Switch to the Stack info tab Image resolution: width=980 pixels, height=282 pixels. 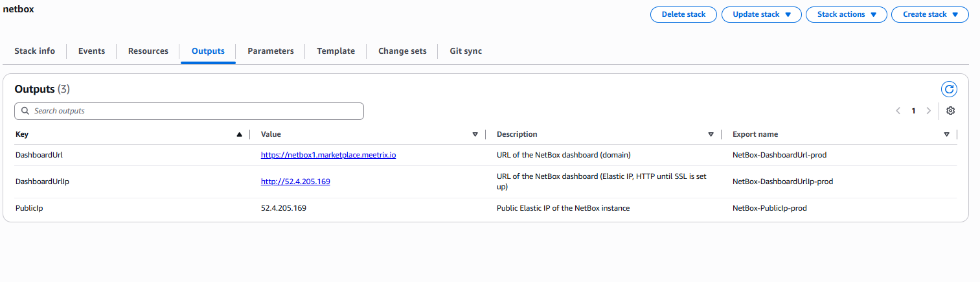point(35,51)
